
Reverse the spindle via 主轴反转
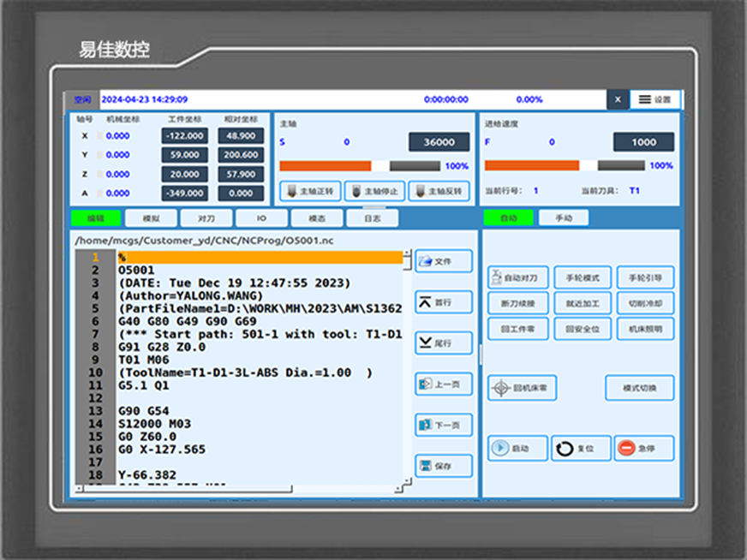(438, 191)
